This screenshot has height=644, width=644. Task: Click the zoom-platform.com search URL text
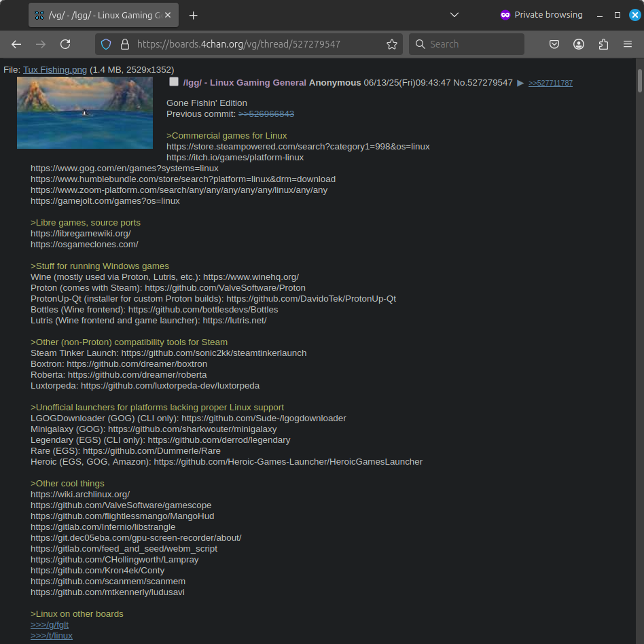click(179, 190)
